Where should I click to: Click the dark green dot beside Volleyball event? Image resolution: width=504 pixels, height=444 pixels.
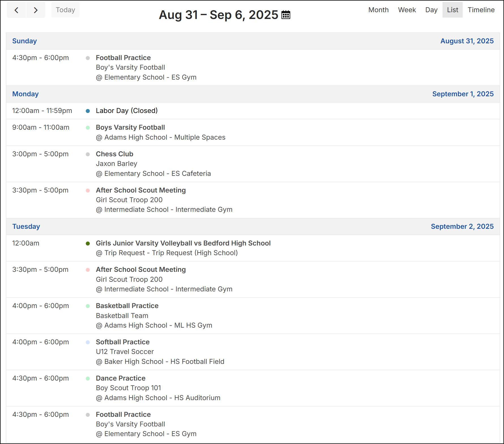[x=88, y=244]
